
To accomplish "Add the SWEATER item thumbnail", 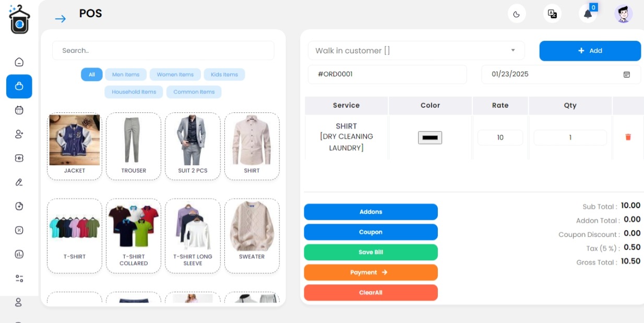I will coord(252,235).
